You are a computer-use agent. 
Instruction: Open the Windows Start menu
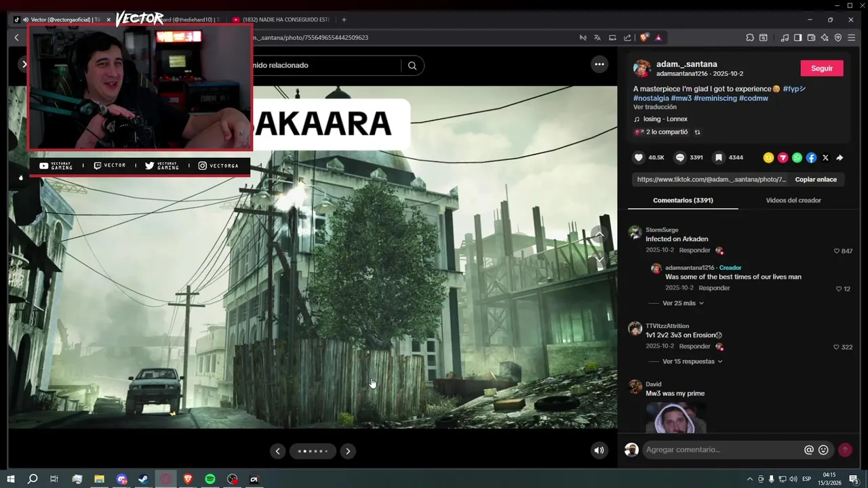(10, 479)
